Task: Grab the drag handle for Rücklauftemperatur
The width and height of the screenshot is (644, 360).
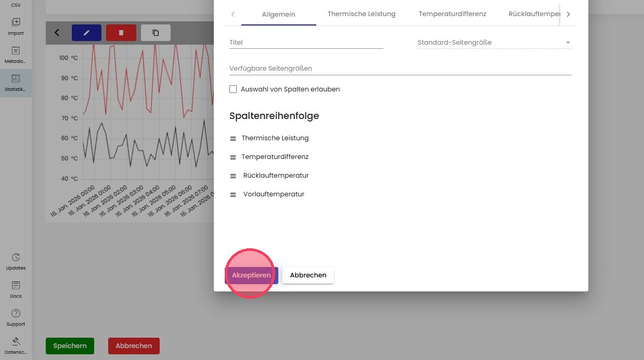Action: coord(233,176)
